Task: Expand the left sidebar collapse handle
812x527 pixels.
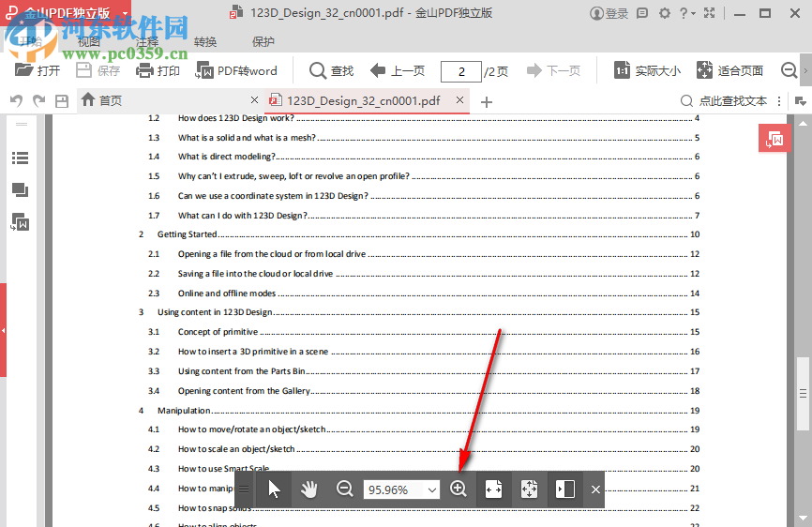Action: 4,331
